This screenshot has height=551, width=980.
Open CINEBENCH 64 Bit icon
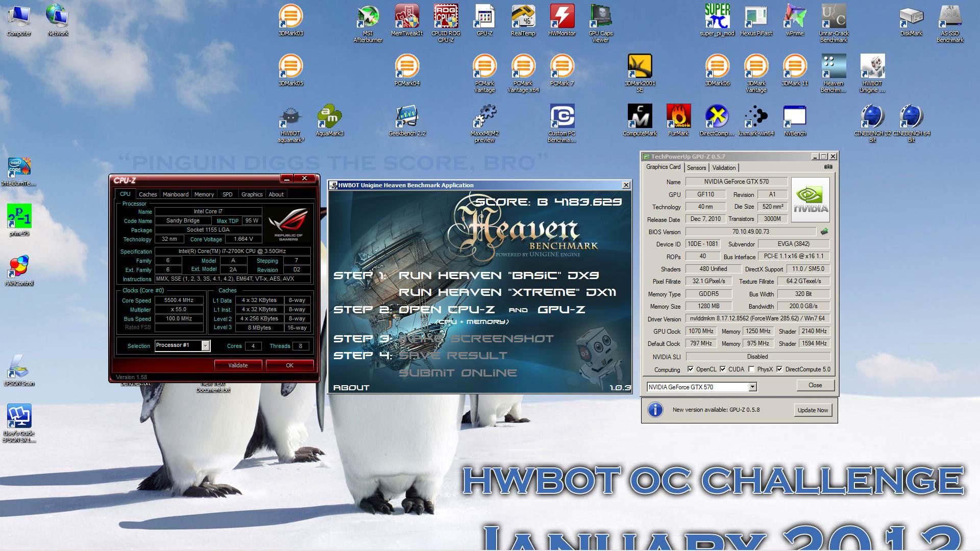pyautogui.click(x=911, y=123)
